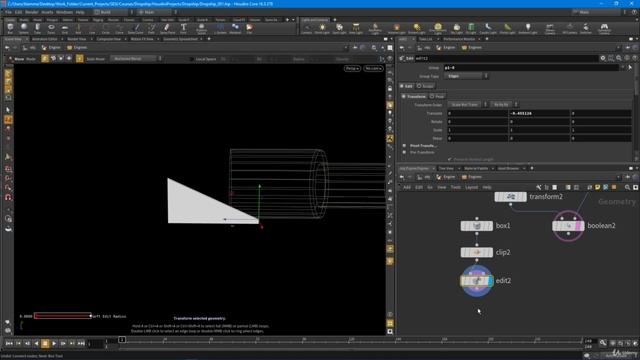
Task: Open the parameter pane gear menu
Action: 603,58
